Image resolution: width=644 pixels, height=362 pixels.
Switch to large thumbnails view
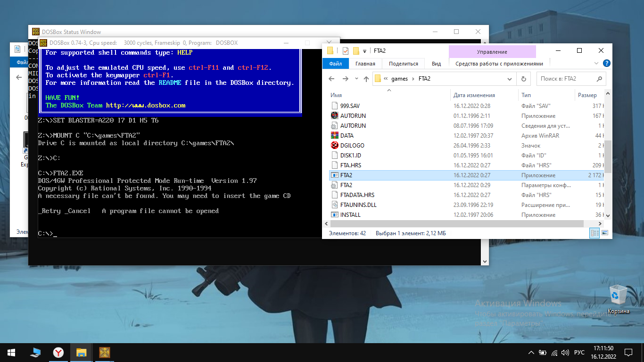click(605, 233)
